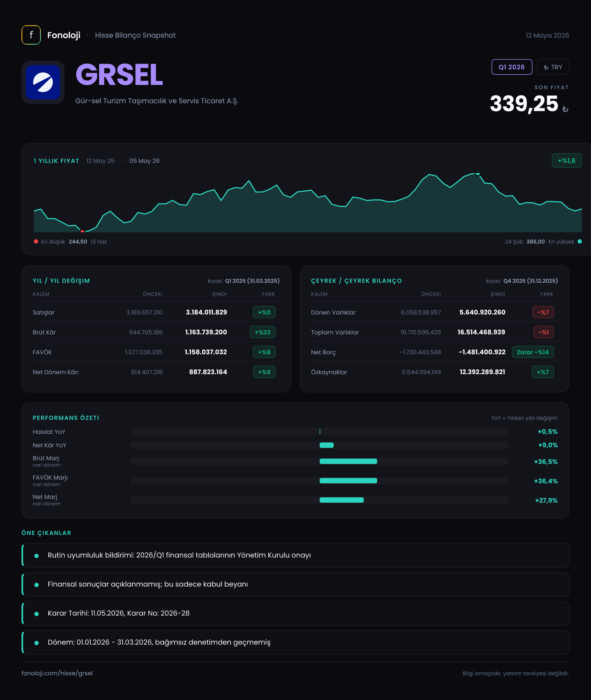The image size is (591, 700).
Task: Click the Hasılat YoY progress bar
Action: point(320,431)
